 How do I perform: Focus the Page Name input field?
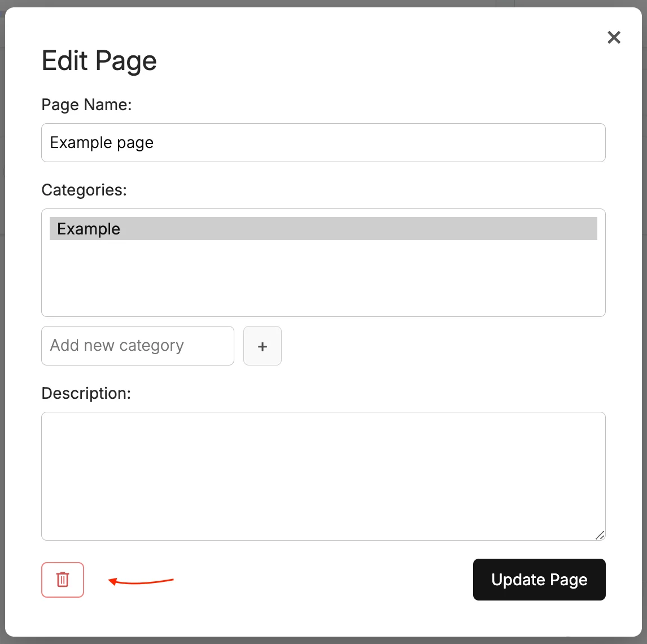click(x=323, y=143)
